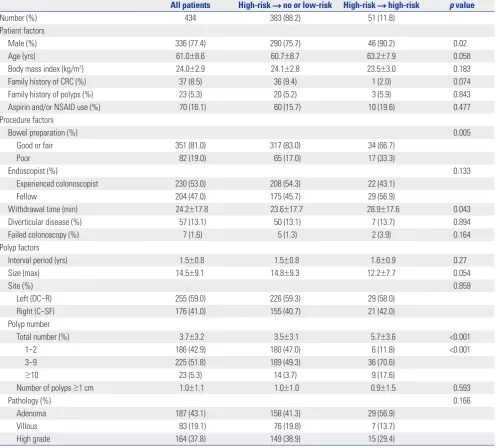Select the 'Failed colonoscopy (%)' label

(x=43, y=235)
